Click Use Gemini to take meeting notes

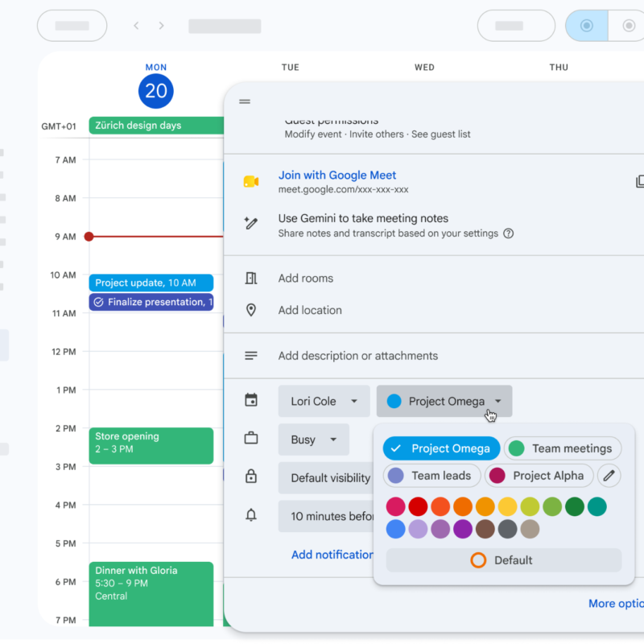pyautogui.click(x=363, y=218)
